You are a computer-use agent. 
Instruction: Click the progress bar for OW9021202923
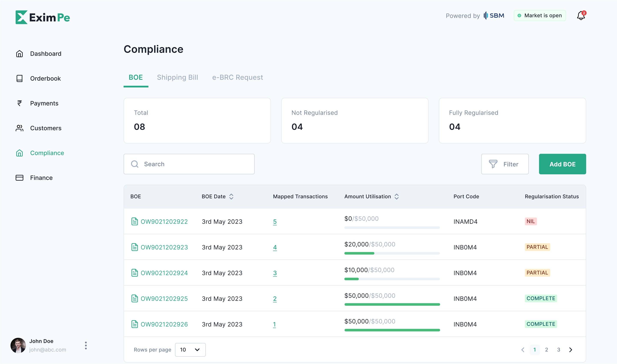(x=392, y=253)
